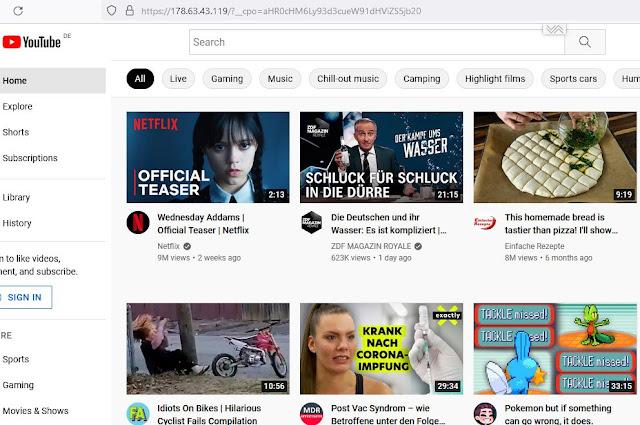
Task: Click the 623K views text
Action: pyautogui.click(x=351, y=258)
